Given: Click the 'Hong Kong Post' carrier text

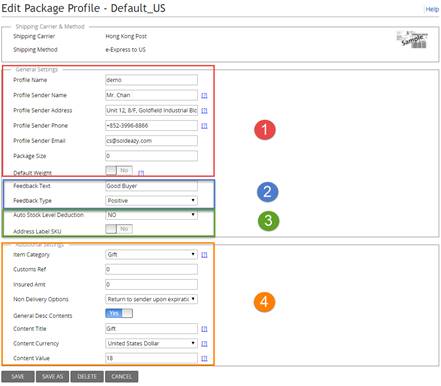Looking at the screenshot, I should point(126,36).
